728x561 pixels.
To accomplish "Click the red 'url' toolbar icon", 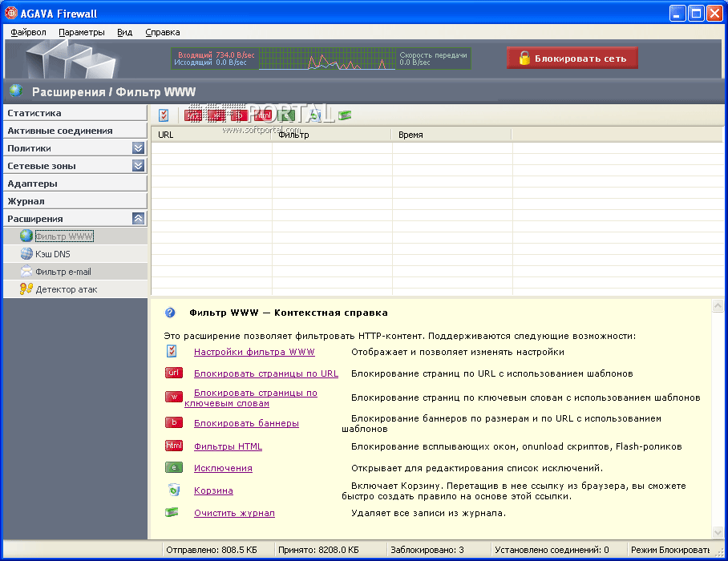I will coord(193,115).
